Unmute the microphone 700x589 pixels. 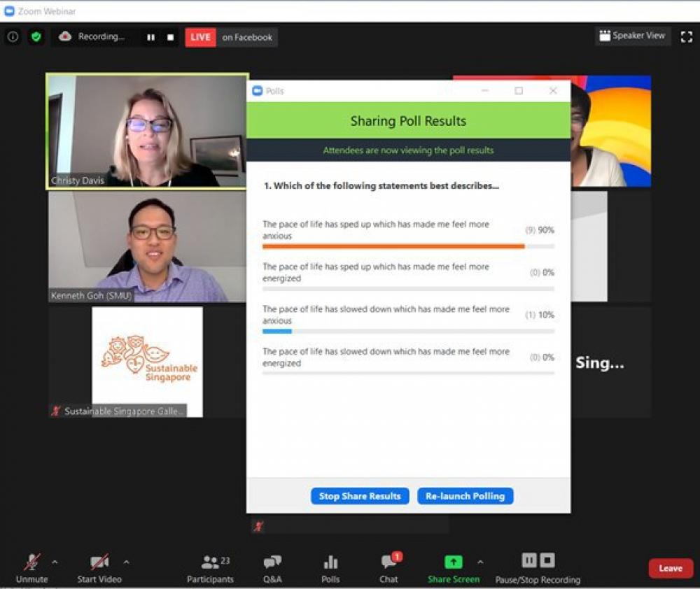coord(31,568)
